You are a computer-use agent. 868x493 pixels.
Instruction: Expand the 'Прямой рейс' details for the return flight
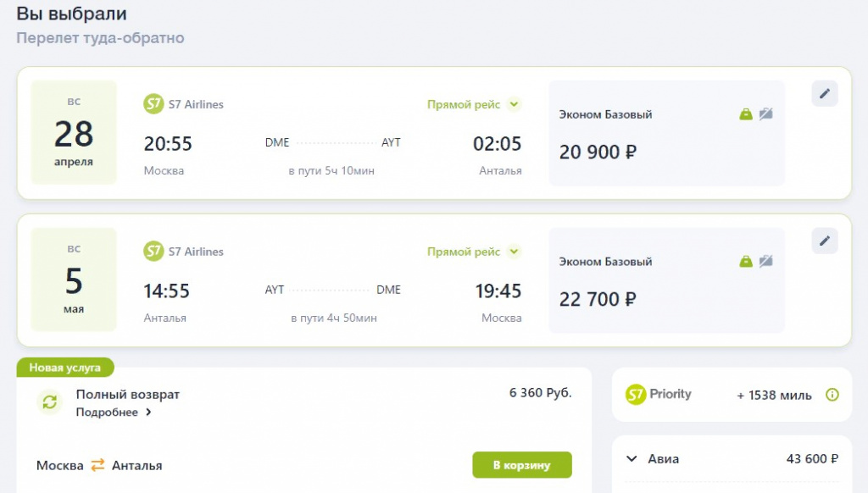(x=514, y=252)
